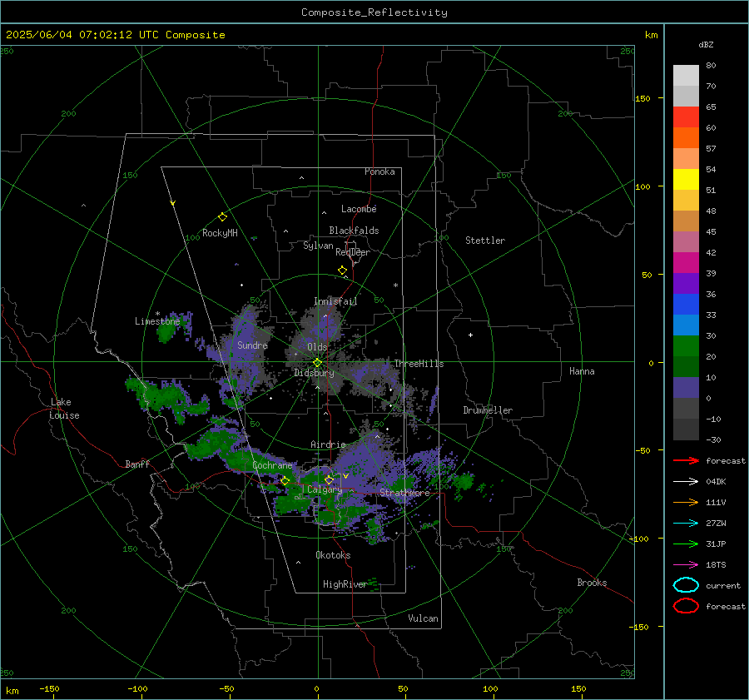749x700 pixels.
Task: Click the Limestone label
Action: (157, 321)
